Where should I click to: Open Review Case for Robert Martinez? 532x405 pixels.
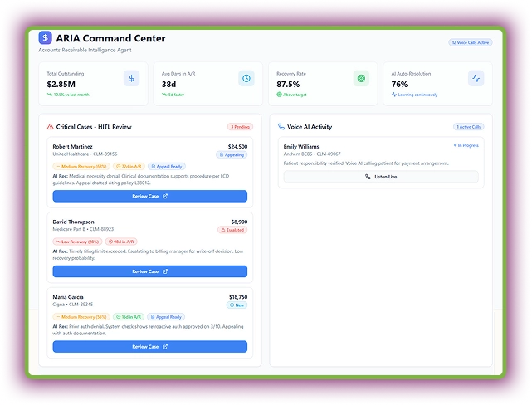(x=149, y=197)
